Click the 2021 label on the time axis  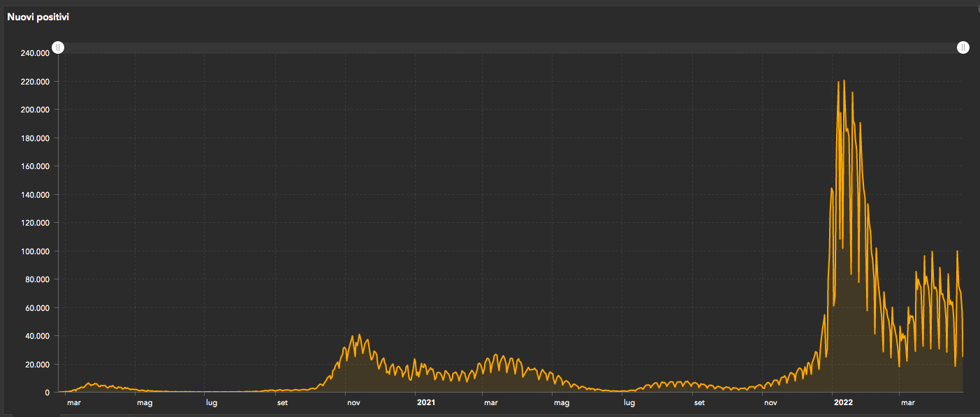coord(426,403)
